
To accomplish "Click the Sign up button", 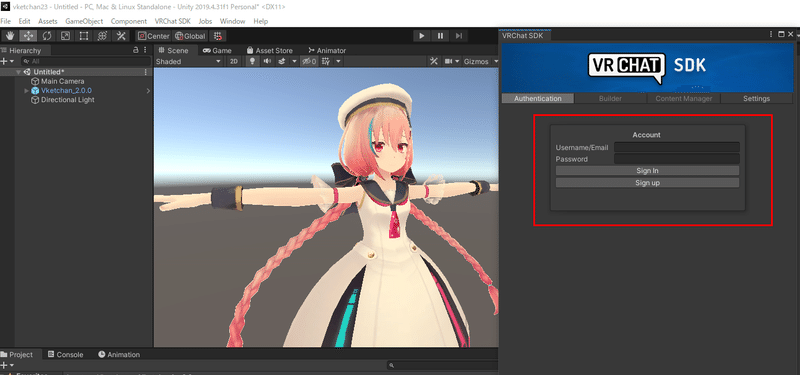I will click(647, 183).
